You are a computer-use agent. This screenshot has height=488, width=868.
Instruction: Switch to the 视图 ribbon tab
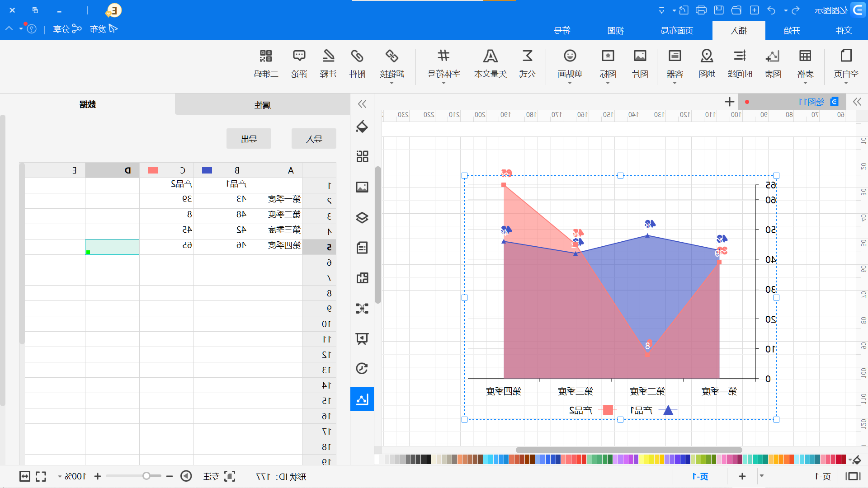click(615, 30)
